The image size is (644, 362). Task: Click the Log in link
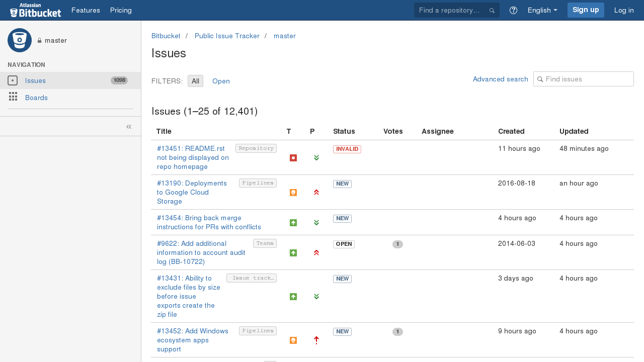624,10
